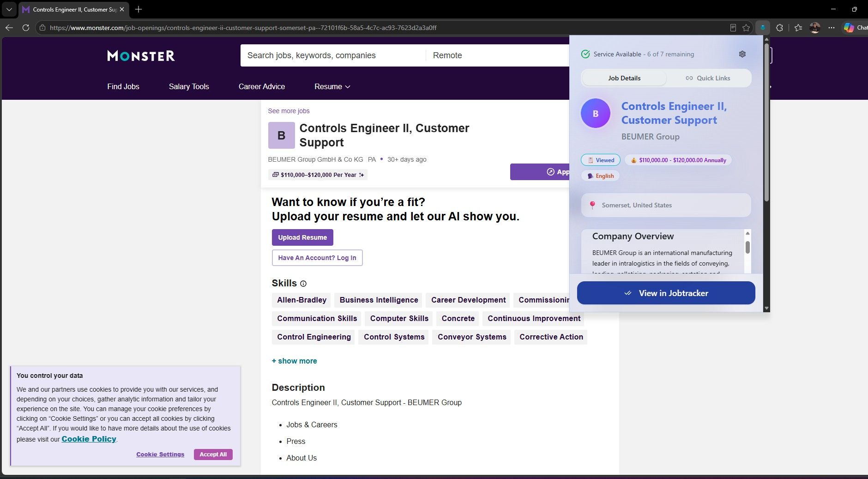Open a new browser tab

139,9
